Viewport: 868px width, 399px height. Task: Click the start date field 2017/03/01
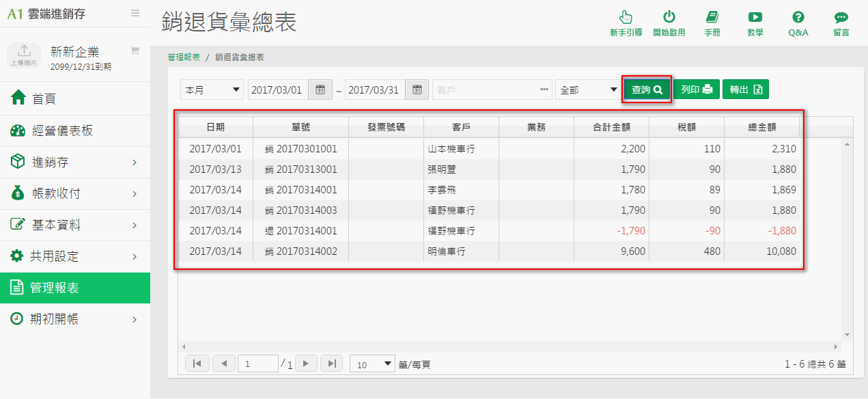click(278, 90)
